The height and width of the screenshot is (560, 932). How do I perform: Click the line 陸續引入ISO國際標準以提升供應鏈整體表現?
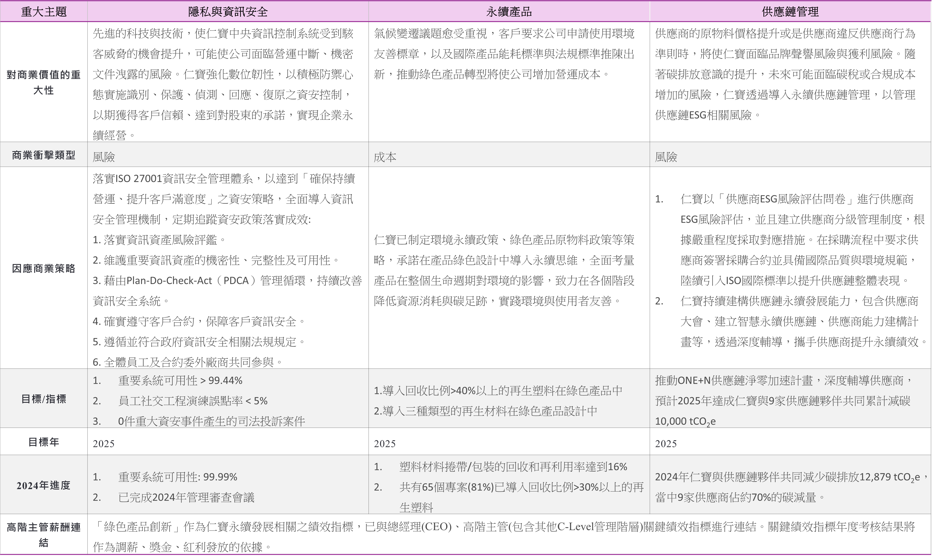click(x=795, y=280)
